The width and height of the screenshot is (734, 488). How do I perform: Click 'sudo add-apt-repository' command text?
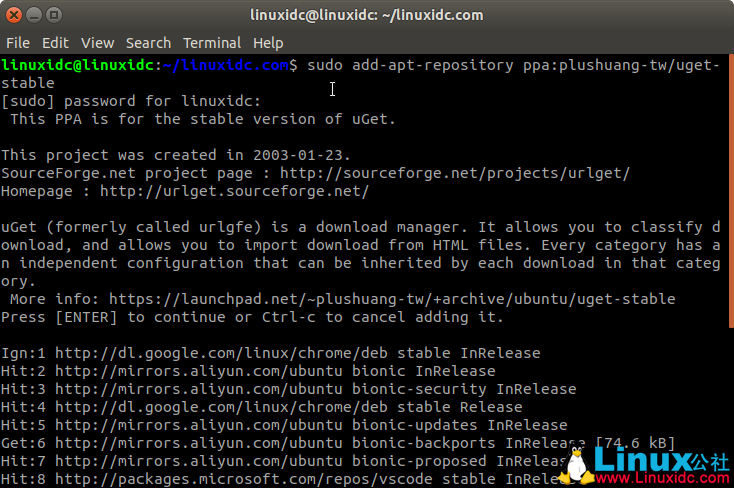[410, 65]
